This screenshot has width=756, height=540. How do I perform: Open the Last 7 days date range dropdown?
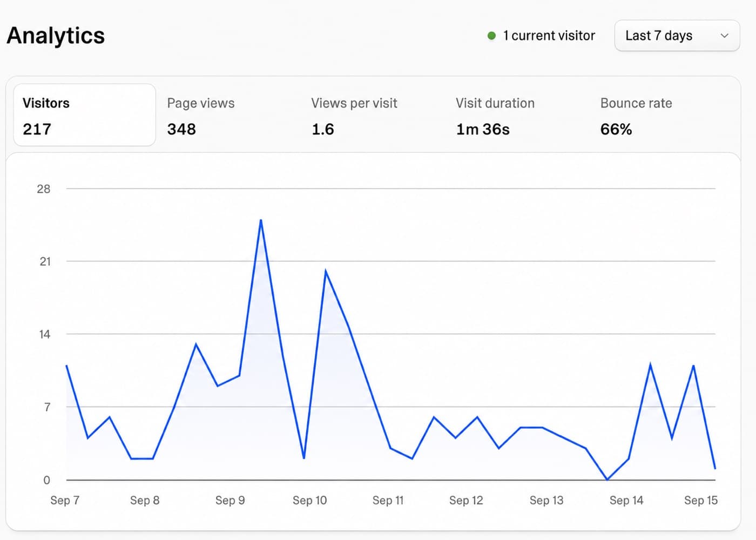click(677, 36)
